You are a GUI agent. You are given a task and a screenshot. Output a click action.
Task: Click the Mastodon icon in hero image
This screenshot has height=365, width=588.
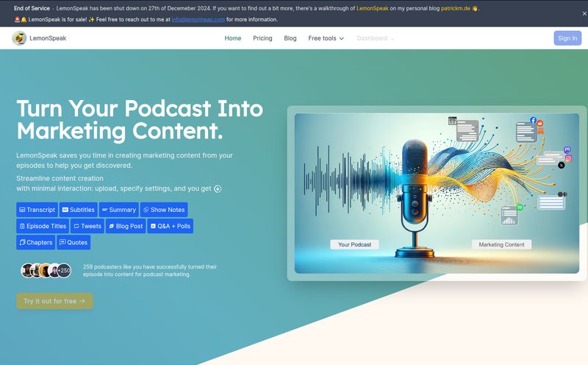(x=567, y=149)
